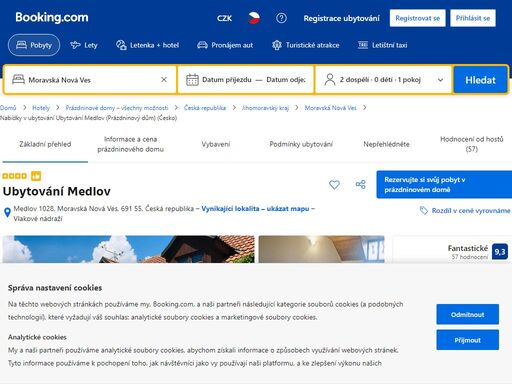Select language via Czech flag icon

click(x=254, y=18)
